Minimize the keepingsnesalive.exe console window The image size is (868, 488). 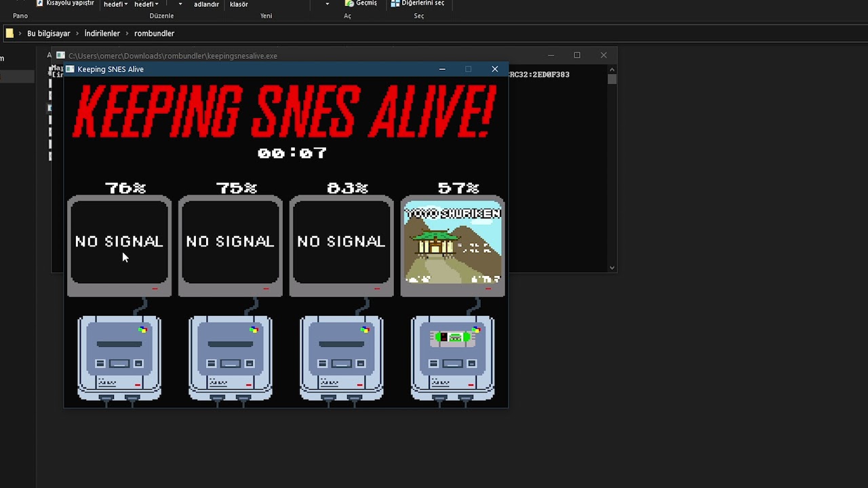(551, 56)
